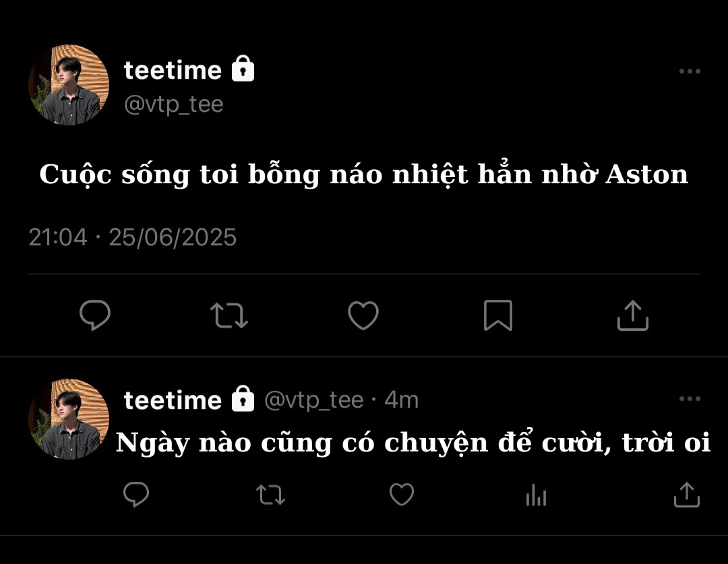The image size is (728, 564).
Task: Open teetime's profile picture on main tweet
Action: click(x=69, y=85)
